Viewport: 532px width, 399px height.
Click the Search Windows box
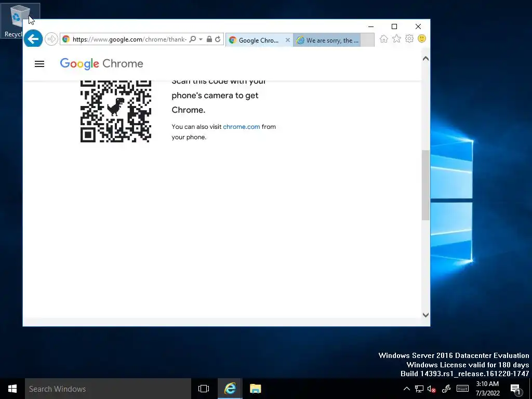point(108,389)
